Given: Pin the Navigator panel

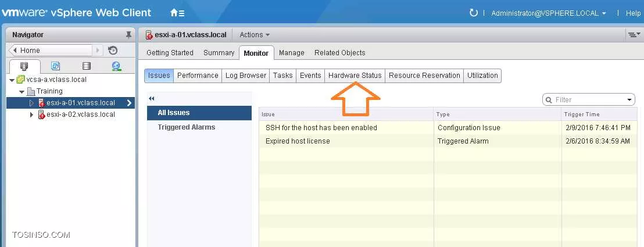Looking at the screenshot, I should 128,35.
